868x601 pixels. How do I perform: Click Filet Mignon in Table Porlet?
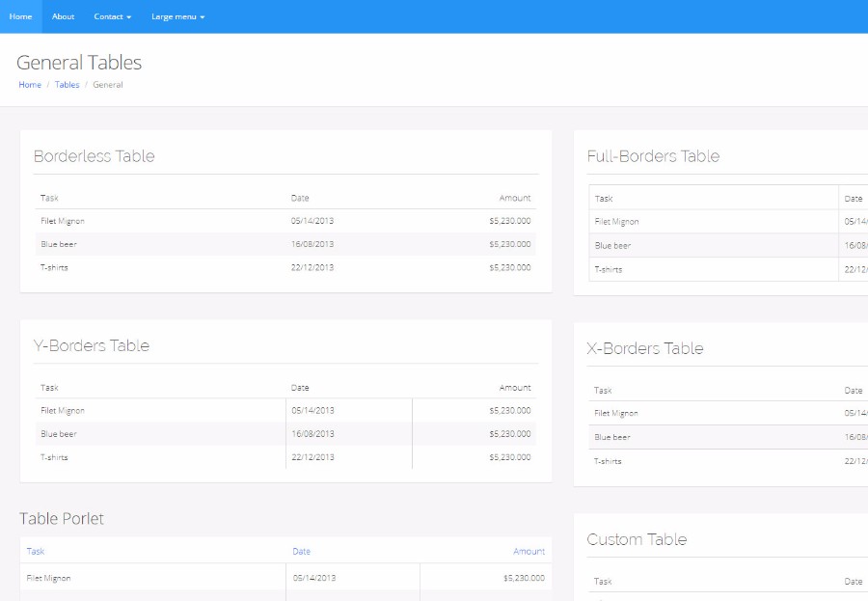point(48,578)
